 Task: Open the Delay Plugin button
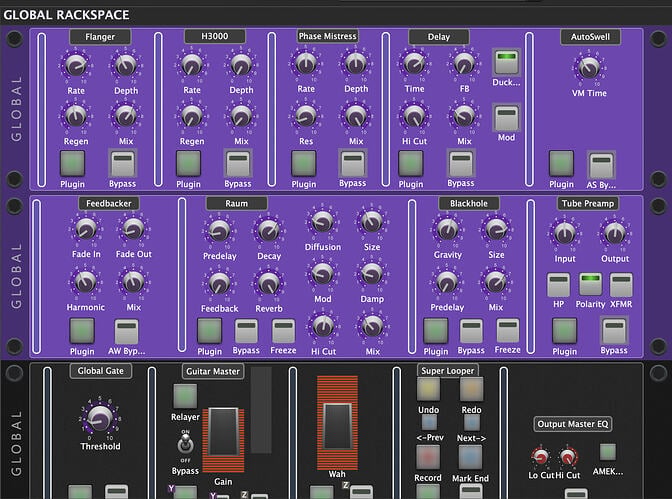click(x=411, y=163)
